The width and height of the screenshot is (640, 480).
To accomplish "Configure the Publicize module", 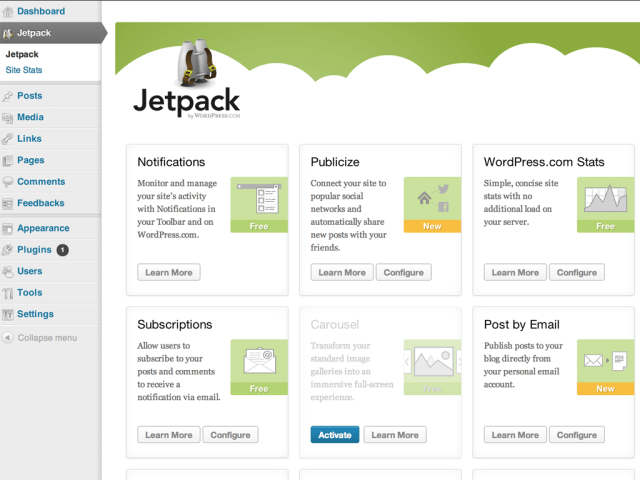I will (403, 272).
